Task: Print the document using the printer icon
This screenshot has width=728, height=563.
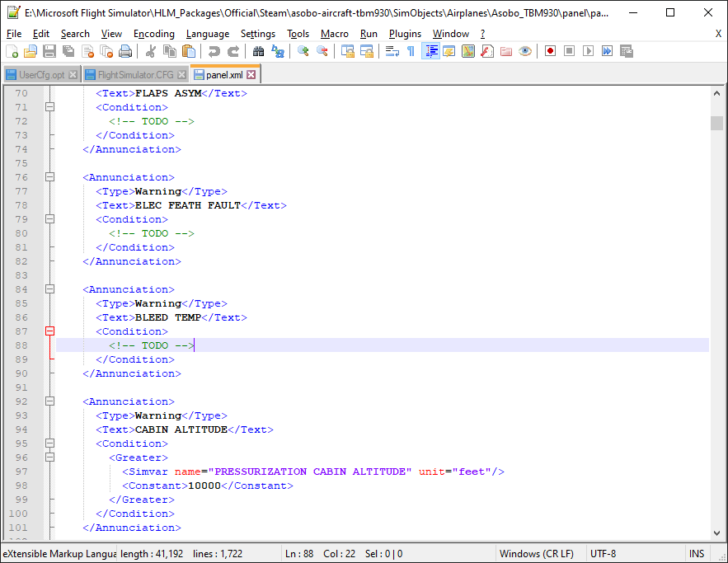Action: (x=125, y=51)
